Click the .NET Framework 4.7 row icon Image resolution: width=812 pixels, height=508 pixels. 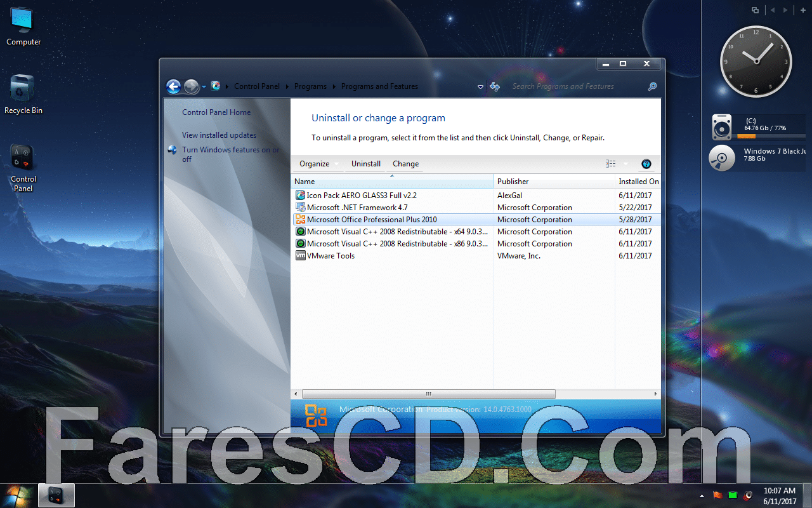pyautogui.click(x=301, y=208)
